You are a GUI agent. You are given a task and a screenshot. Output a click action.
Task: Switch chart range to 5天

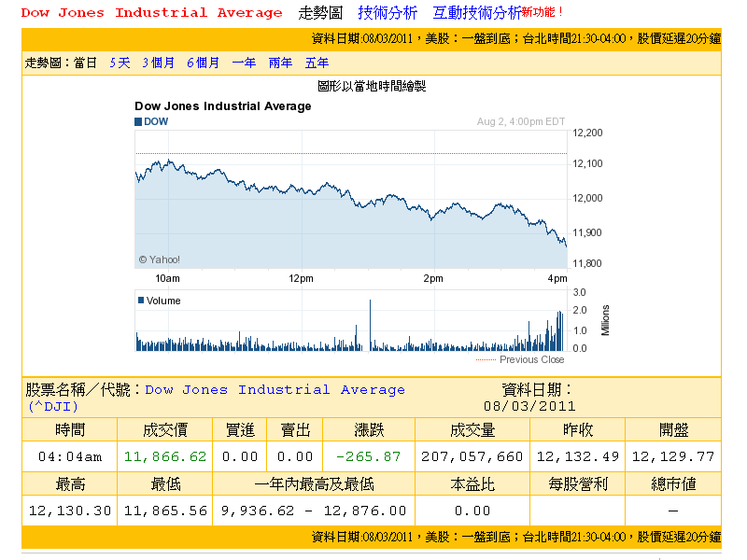[120, 63]
